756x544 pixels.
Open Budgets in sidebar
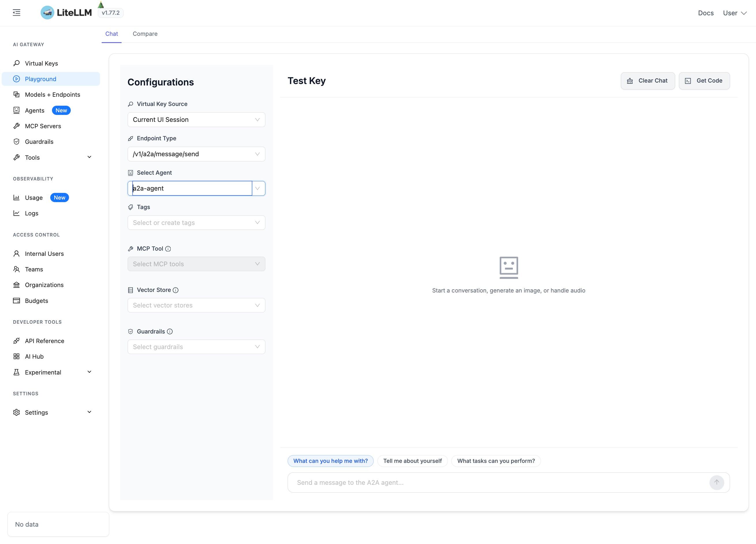[36, 301]
